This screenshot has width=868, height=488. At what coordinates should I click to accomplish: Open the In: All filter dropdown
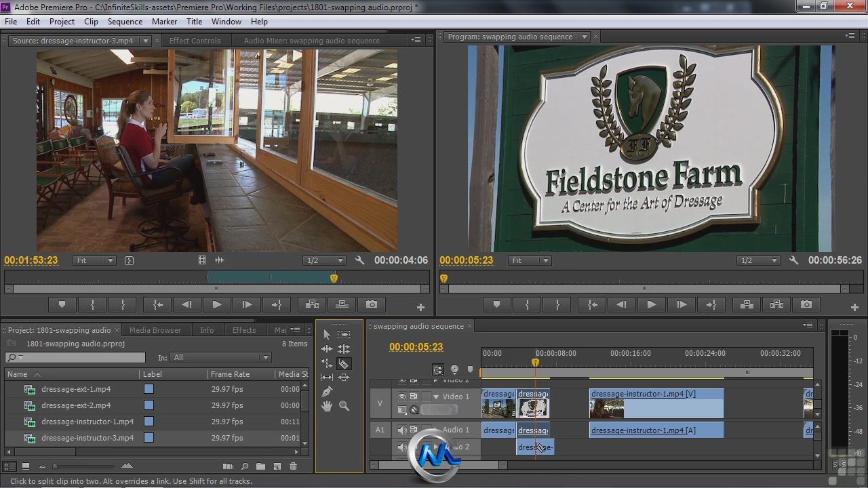tap(220, 357)
